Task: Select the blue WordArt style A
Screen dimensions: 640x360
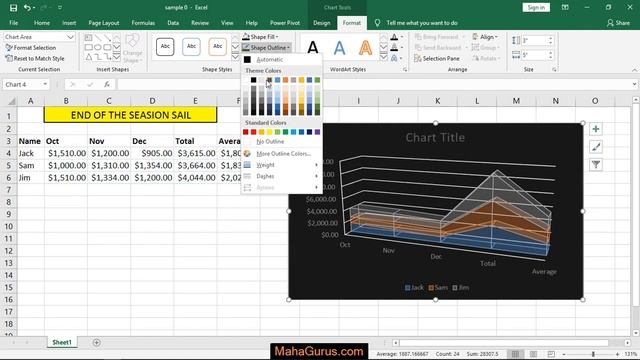Action: point(339,48)
